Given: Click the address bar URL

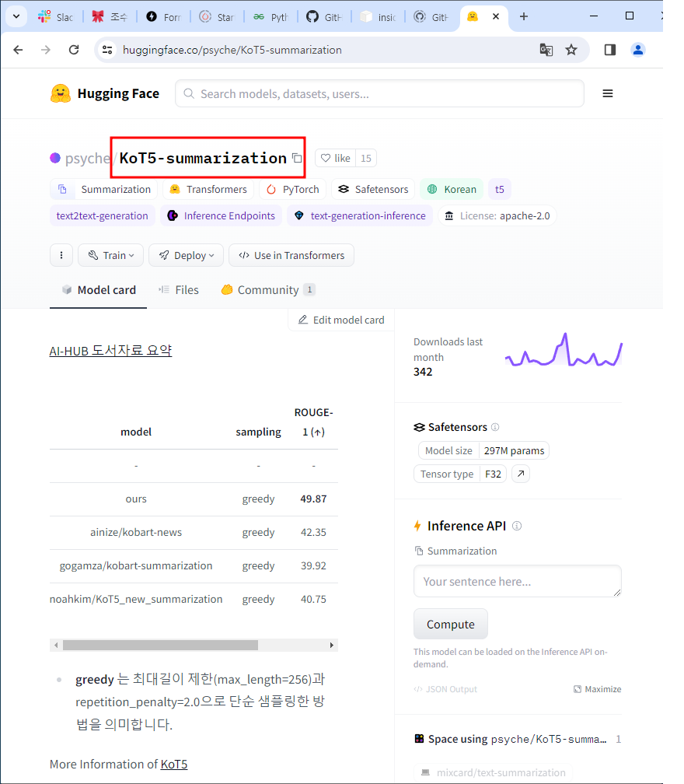Looking at the screenshot, I should (232, 50).
